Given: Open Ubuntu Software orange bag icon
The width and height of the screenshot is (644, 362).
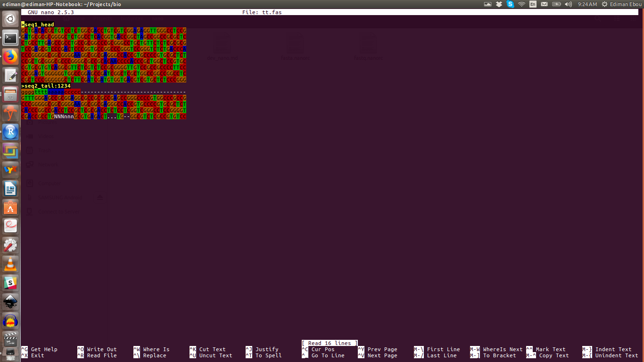Looking at the screenshot, I should (10, 207).
